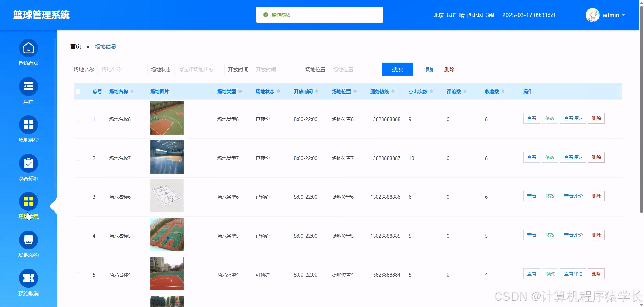644x307 pixels.
Task: Click the admin avatar image
Action: (592, 15)
